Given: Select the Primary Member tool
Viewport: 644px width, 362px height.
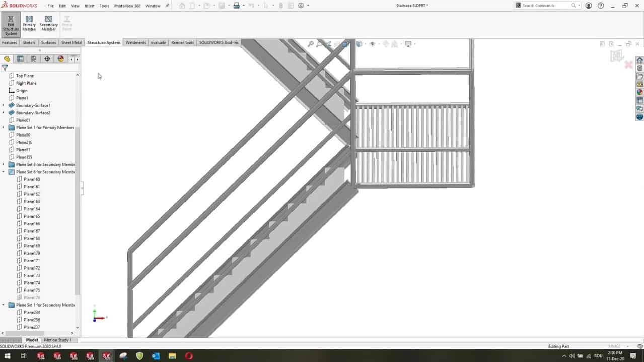Looking at the screenshot, I should pyautogui.click(x=29, y=24).
